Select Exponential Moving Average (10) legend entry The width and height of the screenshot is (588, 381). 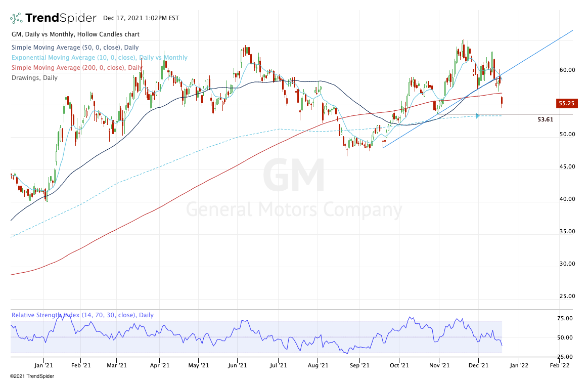tap(100, 58)
